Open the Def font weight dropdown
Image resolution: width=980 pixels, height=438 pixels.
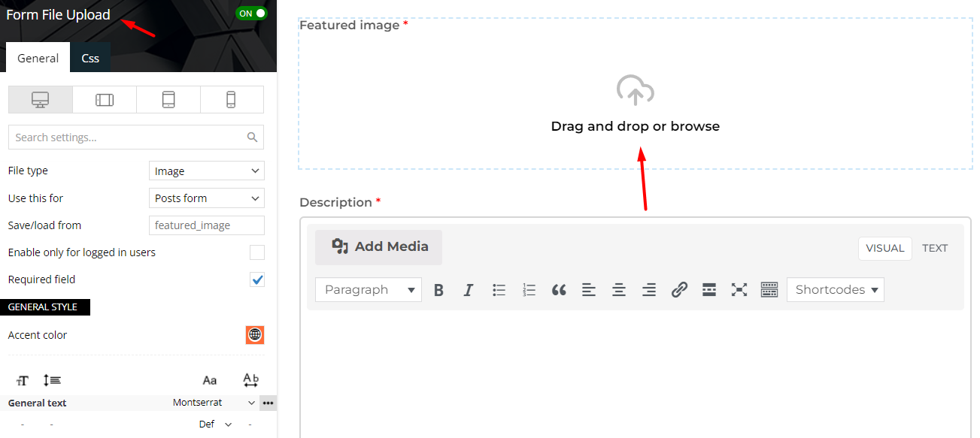[x=215, y=424]
